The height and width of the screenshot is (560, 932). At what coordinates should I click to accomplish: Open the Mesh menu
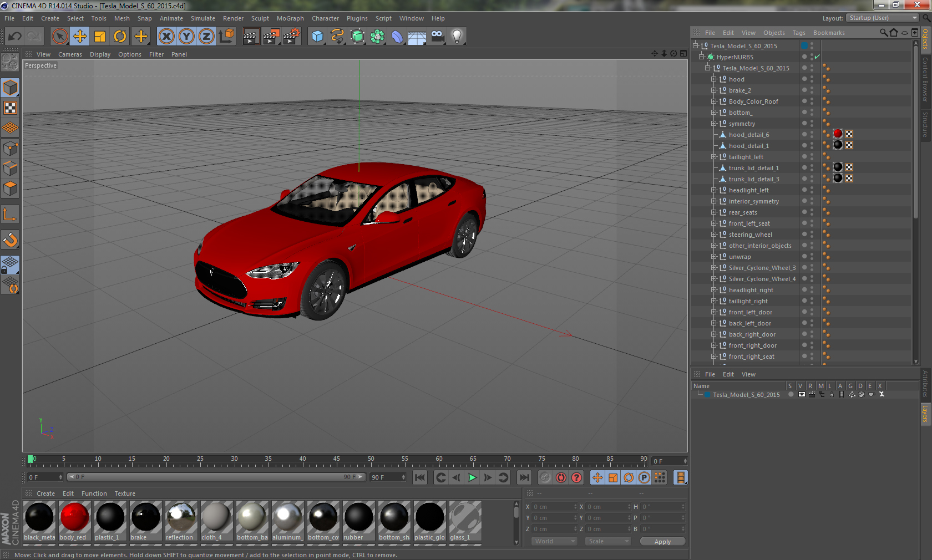point(121,18)
